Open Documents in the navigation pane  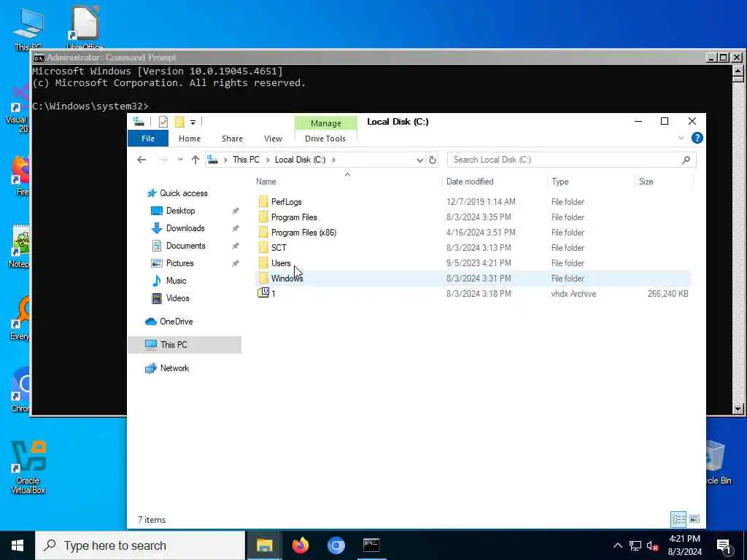(185, 246)
